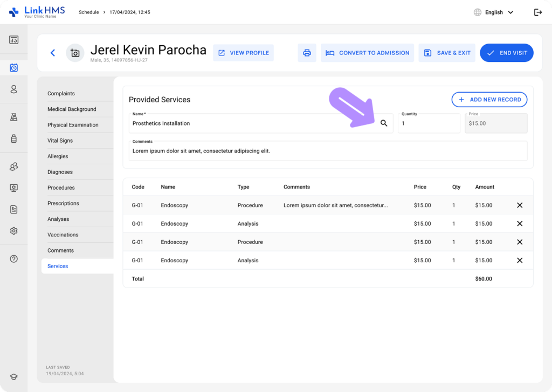This screenshot has width=552, height=392.
Task: Open the billing document icon in sidebar
Action: click(14, 209)
